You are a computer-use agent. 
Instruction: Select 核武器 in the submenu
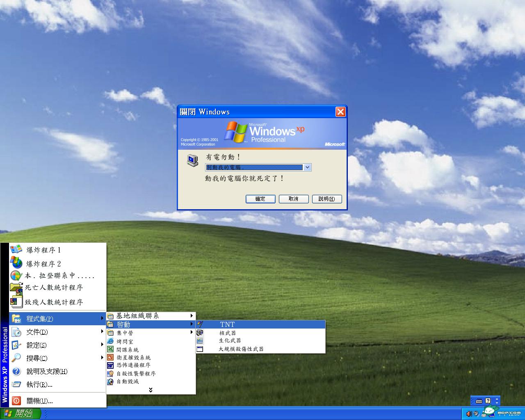(260, 333)
